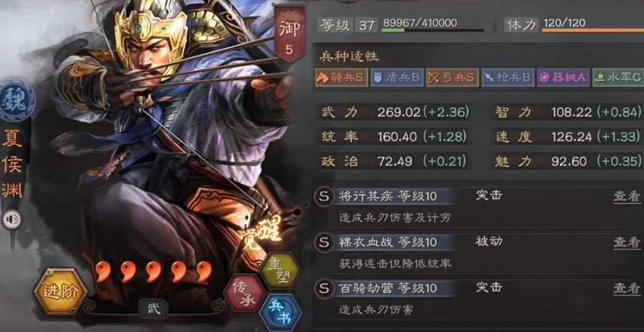Select the 武 tab under the portrait

pos(153,308)
